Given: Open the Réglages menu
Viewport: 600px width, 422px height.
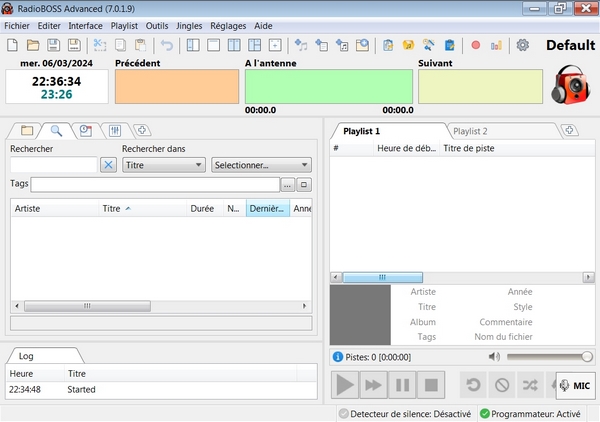Looking at the screenshot, I should [228, 26].
